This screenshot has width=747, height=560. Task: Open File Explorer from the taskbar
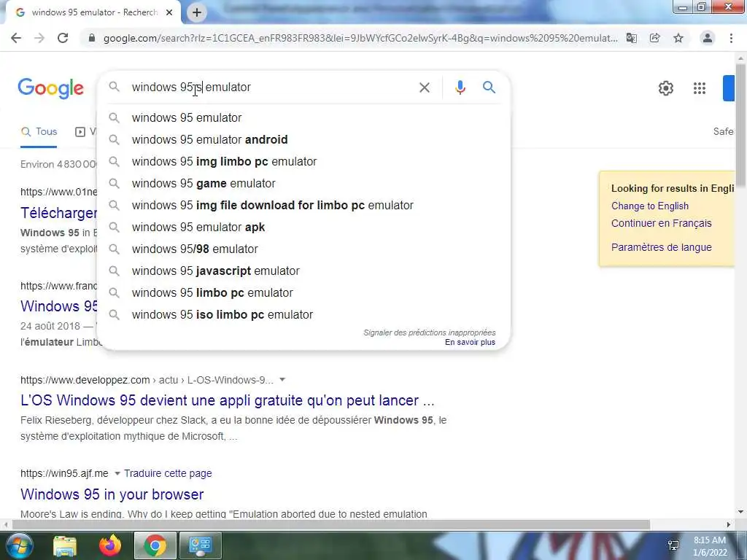tap(64, 545)
